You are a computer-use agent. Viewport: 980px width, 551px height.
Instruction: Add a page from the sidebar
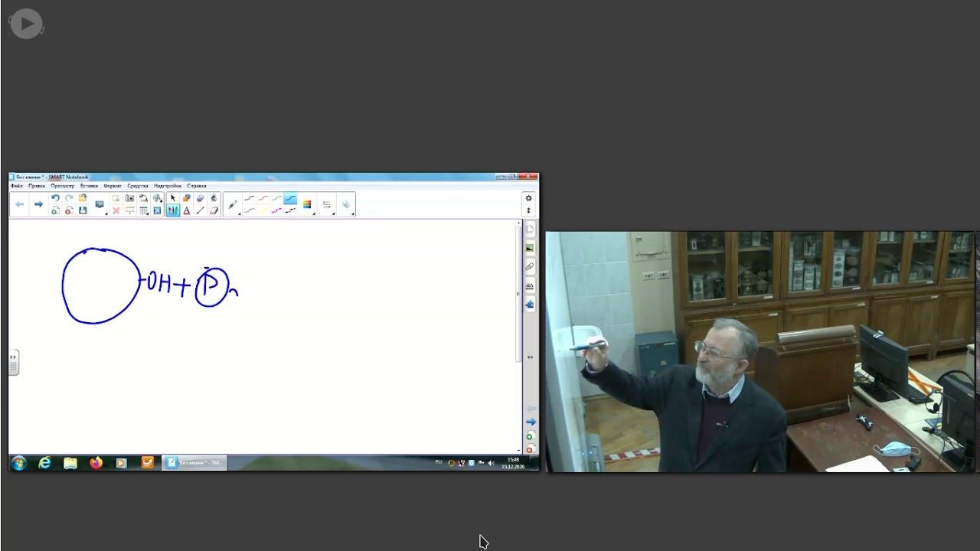[x=530, y=436]
